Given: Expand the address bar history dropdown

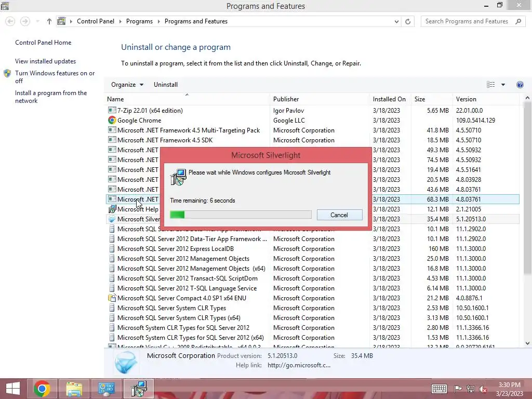Looking at the screenshot, I should tap(396, 21).
